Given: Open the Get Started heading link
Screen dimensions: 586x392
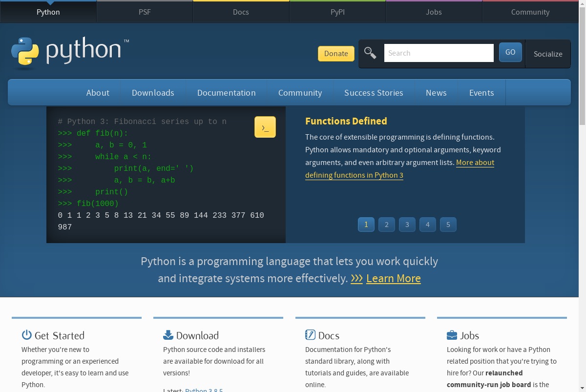Looking at the screenshot, I should pos(60,335).
